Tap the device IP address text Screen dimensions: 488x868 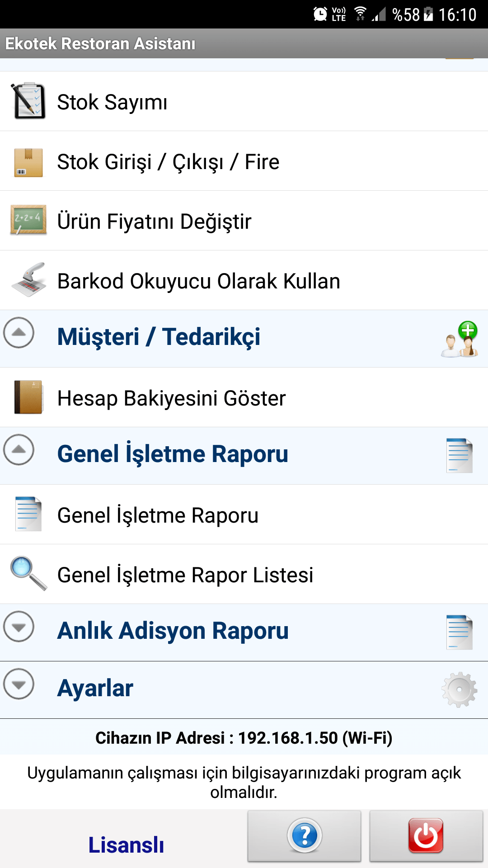244,738
